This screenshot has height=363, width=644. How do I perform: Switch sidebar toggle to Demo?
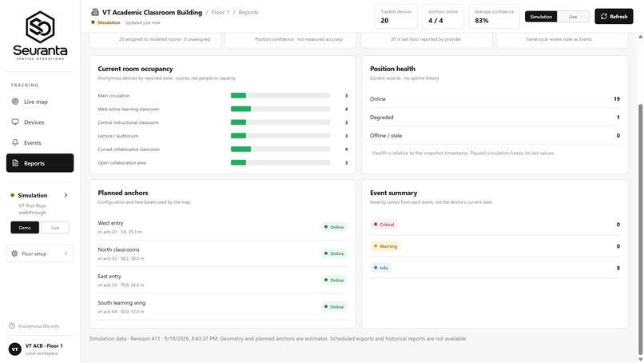tap(25, 227)
